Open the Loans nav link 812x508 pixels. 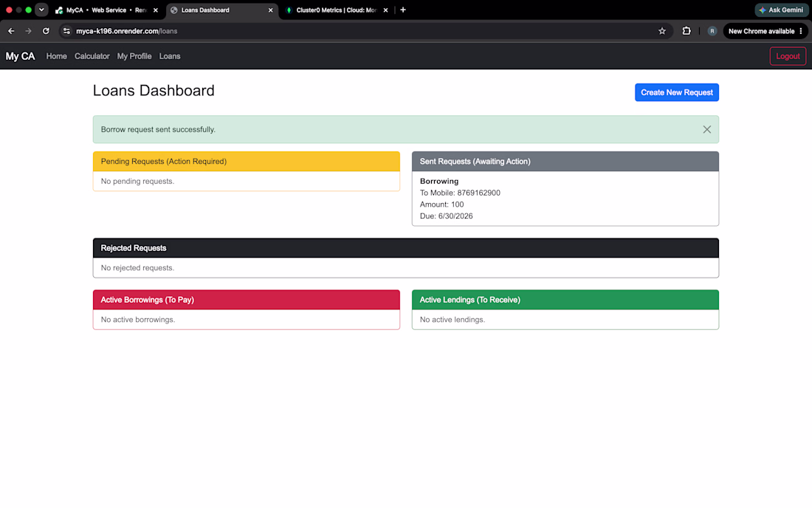(170, 56)
